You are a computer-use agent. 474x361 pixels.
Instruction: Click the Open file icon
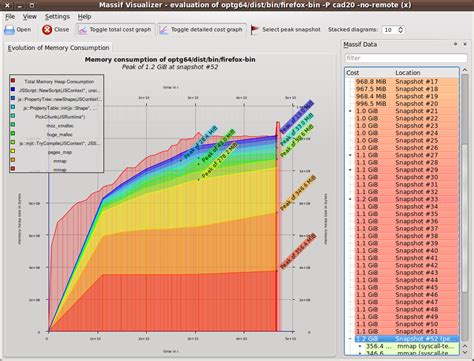coord(9,30)
